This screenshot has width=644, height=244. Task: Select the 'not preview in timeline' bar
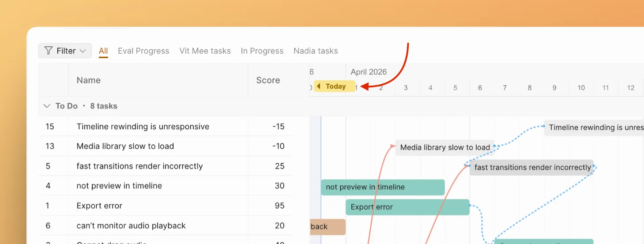(382, 187)
